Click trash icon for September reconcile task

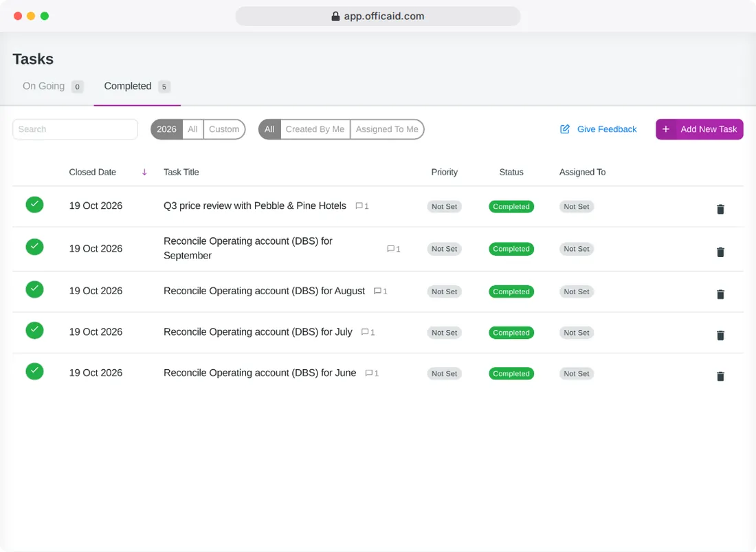[x=720, y=252]
